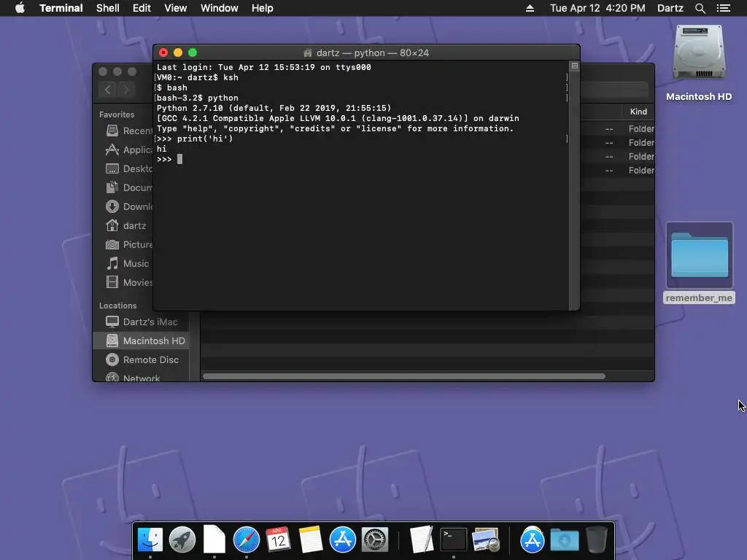This screenshot has height=560, width=747.
Task: Open the Help menu
Action: coord(263,8)
